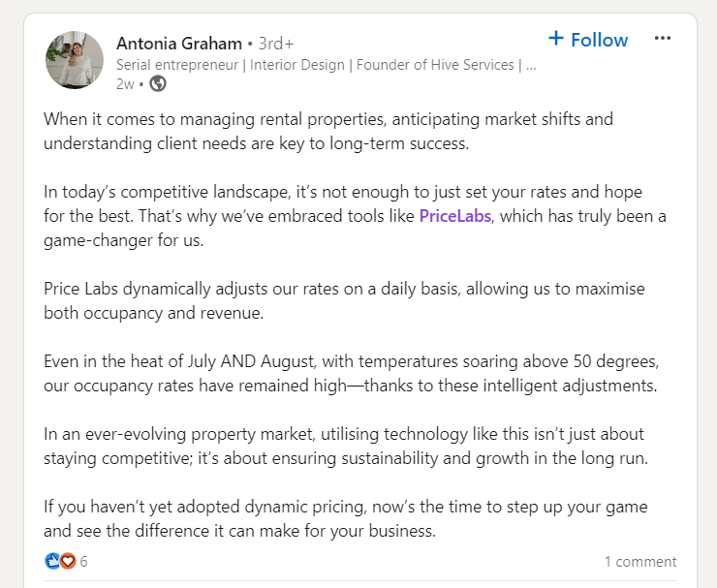
Task: Click the blue like reaction icon
Action: click(51, 561)
